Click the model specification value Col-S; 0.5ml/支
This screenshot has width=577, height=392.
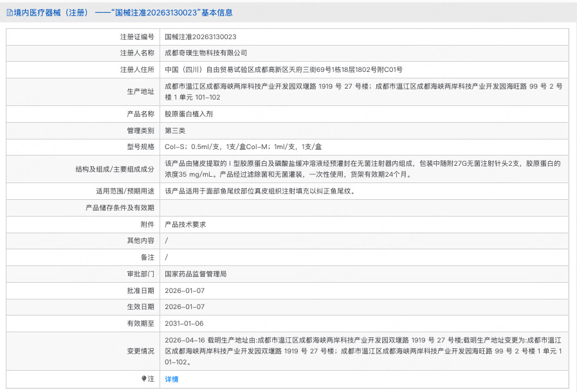pyautogui.click(x=243, y=147)
